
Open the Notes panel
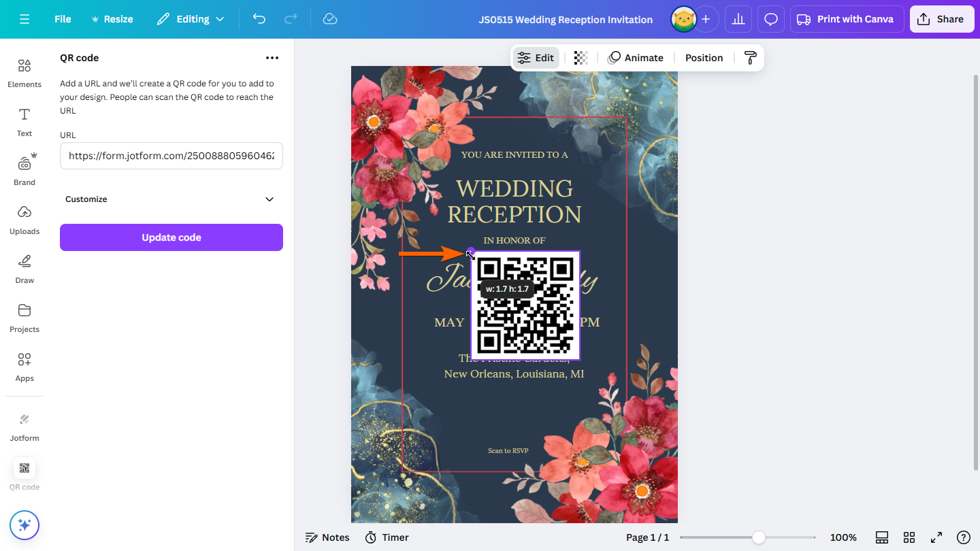coord(327,537)
